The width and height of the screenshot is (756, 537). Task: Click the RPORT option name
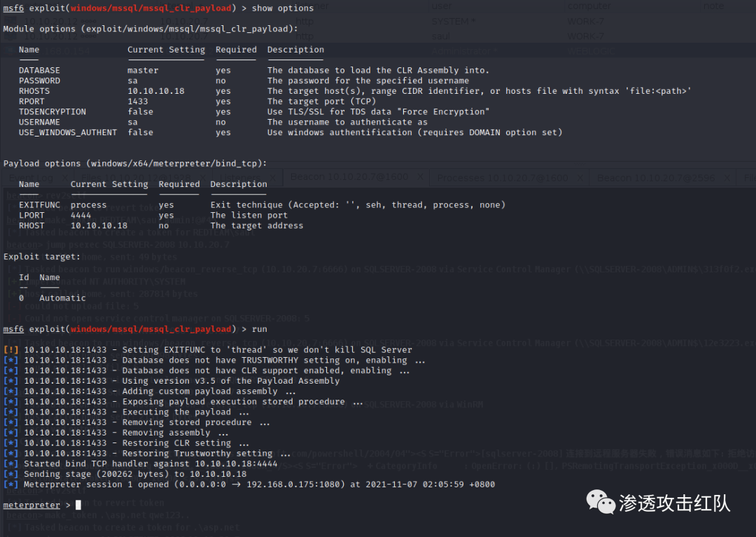[31, 102]
